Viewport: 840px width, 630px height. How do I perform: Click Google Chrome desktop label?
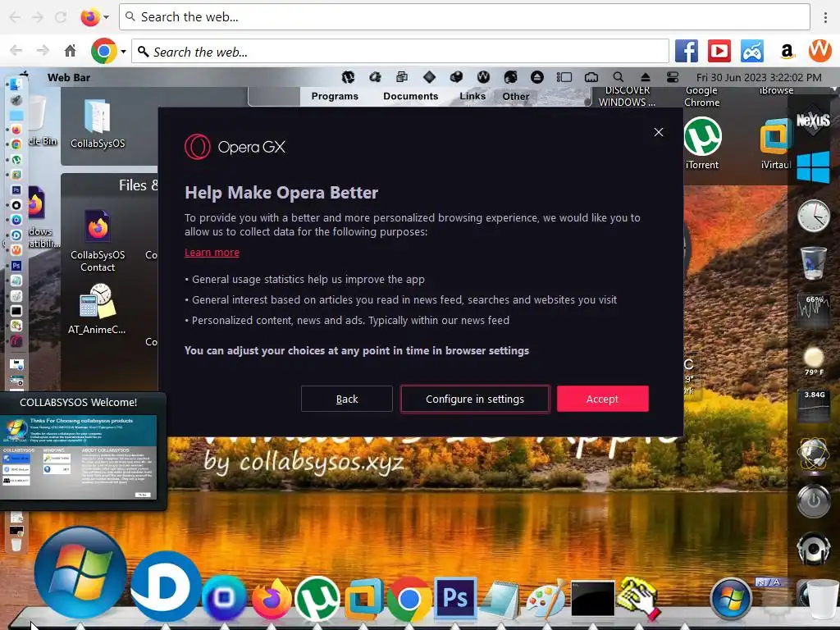tap(701, 97)
